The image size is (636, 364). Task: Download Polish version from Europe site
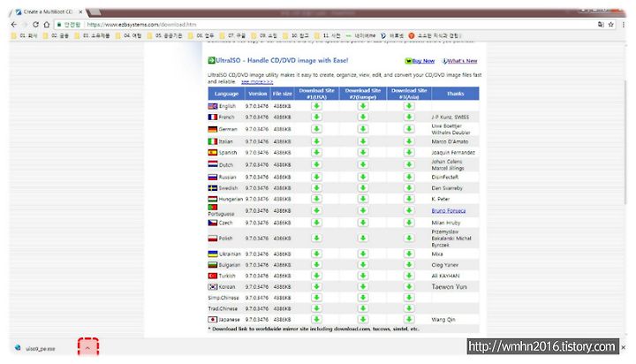(x=363, y=238)
